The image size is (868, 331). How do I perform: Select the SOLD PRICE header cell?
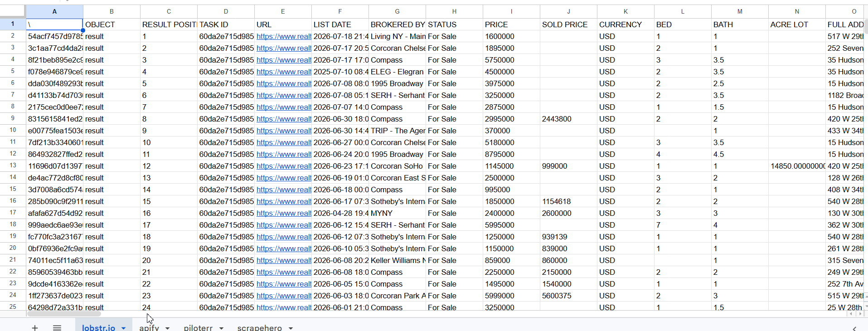click(x=568, y=24)
